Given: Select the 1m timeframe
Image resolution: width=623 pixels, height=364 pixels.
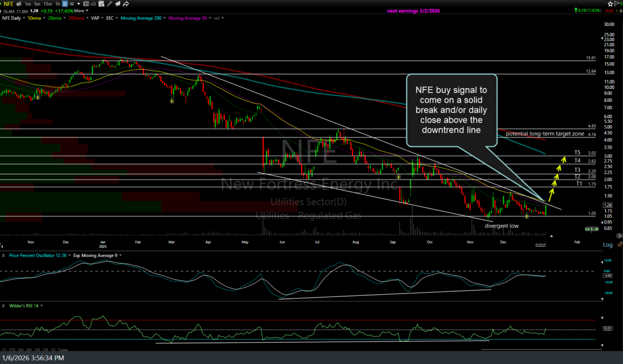Looking at the screenshot, I should click(x=28, y=4).
